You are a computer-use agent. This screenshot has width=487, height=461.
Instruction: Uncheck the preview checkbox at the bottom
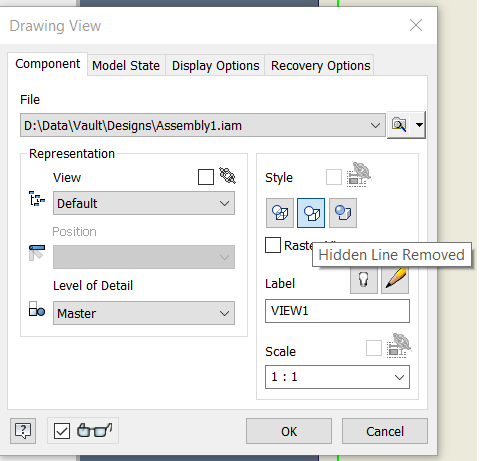coord(62,431)
